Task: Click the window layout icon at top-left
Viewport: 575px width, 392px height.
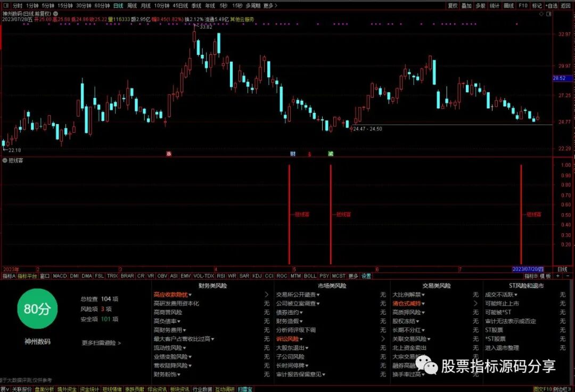Action: pyautogui.click(x=5, y=5)
